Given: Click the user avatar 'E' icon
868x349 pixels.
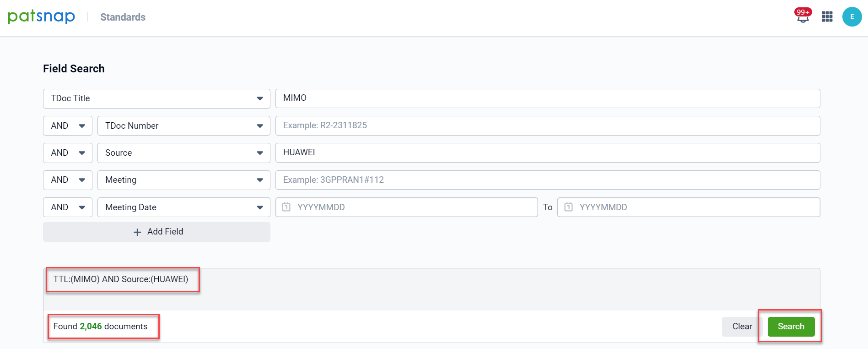Looking at the screenshot, I should click(852, 17).
